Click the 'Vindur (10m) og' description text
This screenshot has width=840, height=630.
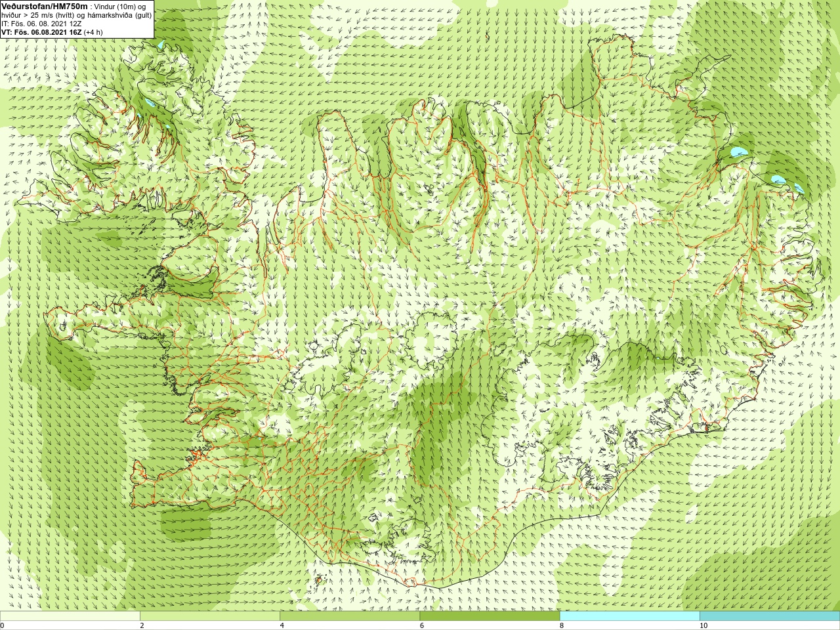(x=120, y=7)
